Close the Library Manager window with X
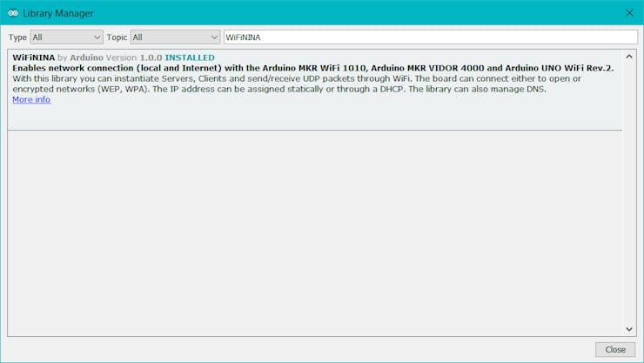The width and height of the screenshot is (644, 363). pos(629,13)
